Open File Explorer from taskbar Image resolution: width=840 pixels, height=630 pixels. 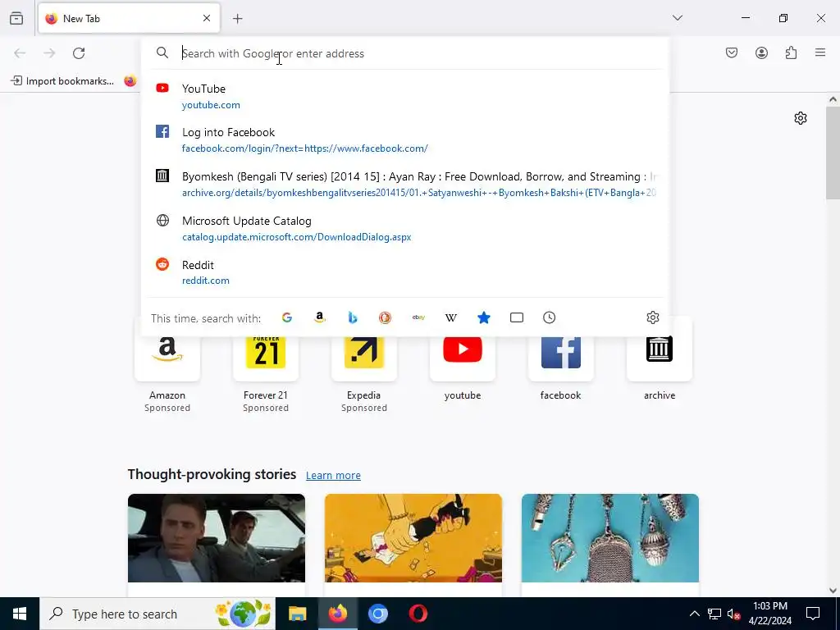pos(297,614)
